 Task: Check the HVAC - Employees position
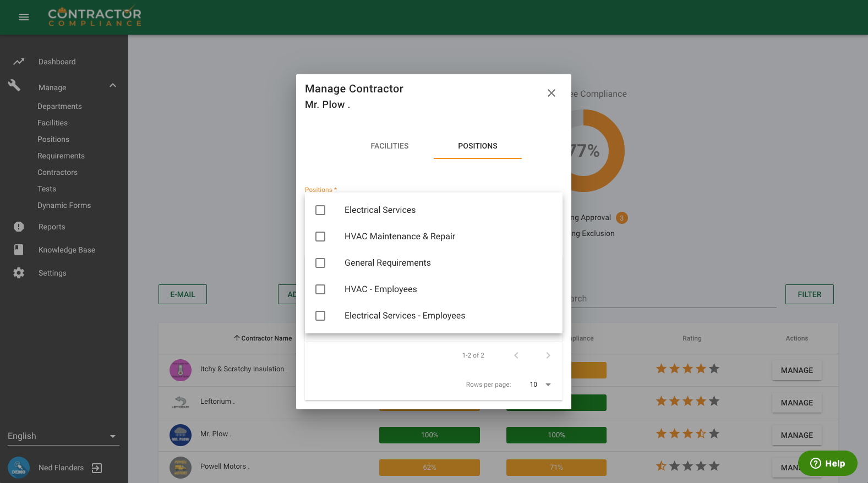point(320,289)
